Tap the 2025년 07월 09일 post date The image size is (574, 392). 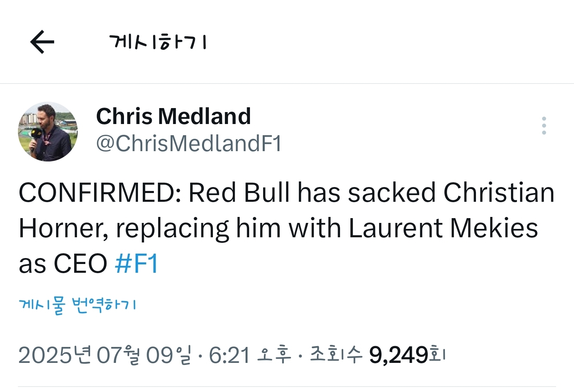tap(104, 355)
